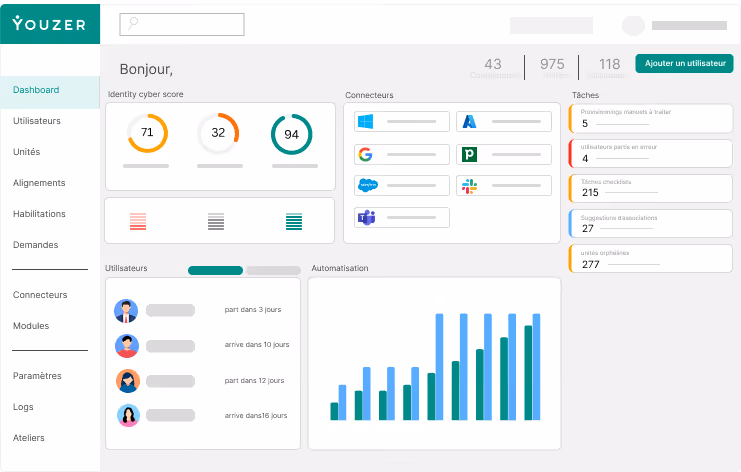This screenshot has width=741, height=472.
Task: Click the 118 counter in header
Action: point(610,64)
